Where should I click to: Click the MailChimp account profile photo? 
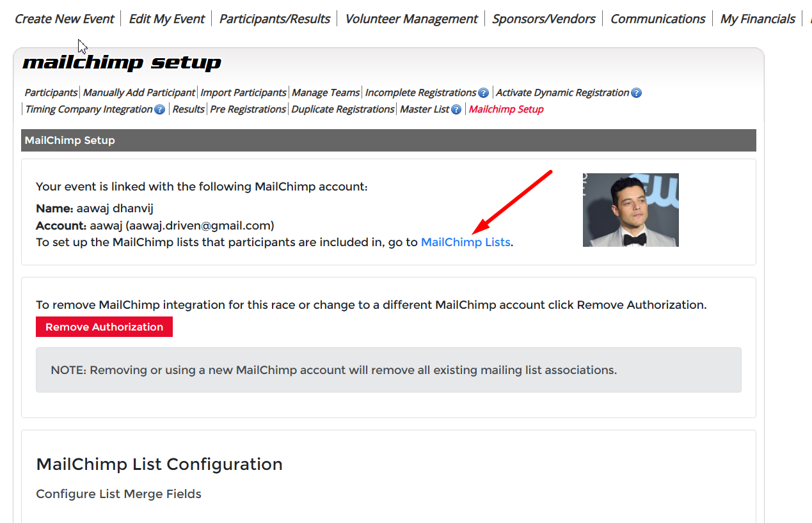[x=631, y=210]
